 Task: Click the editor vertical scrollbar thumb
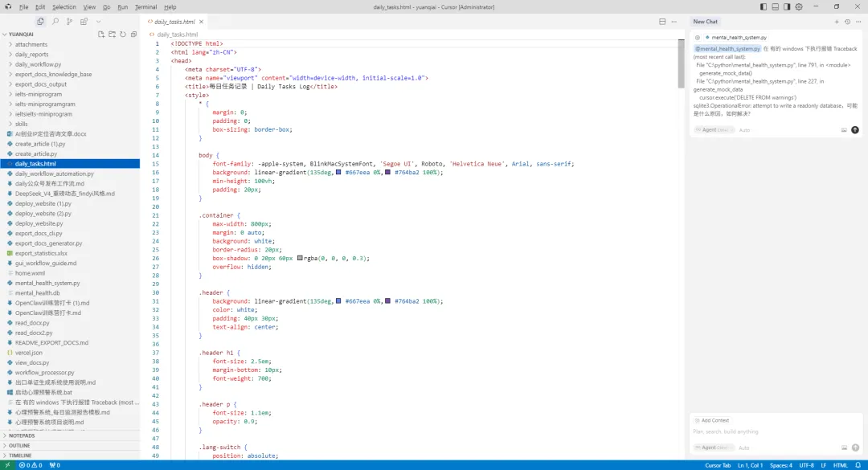point(681,63)
